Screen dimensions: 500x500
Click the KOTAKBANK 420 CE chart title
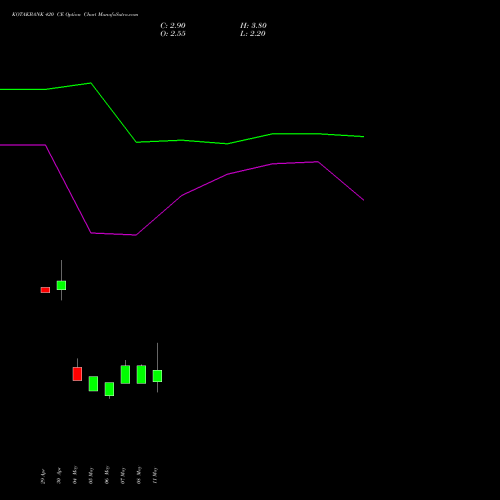click(75, 15)
